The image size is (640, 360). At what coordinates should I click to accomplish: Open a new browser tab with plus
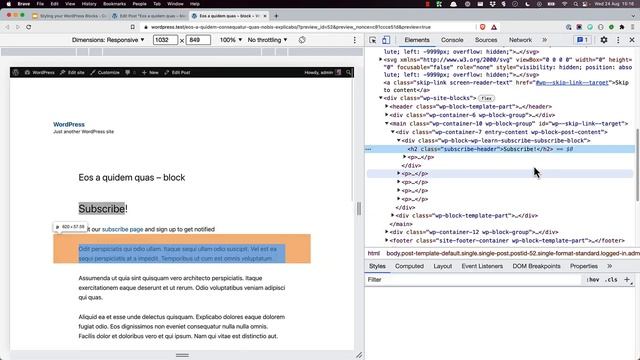click(276, 16)
